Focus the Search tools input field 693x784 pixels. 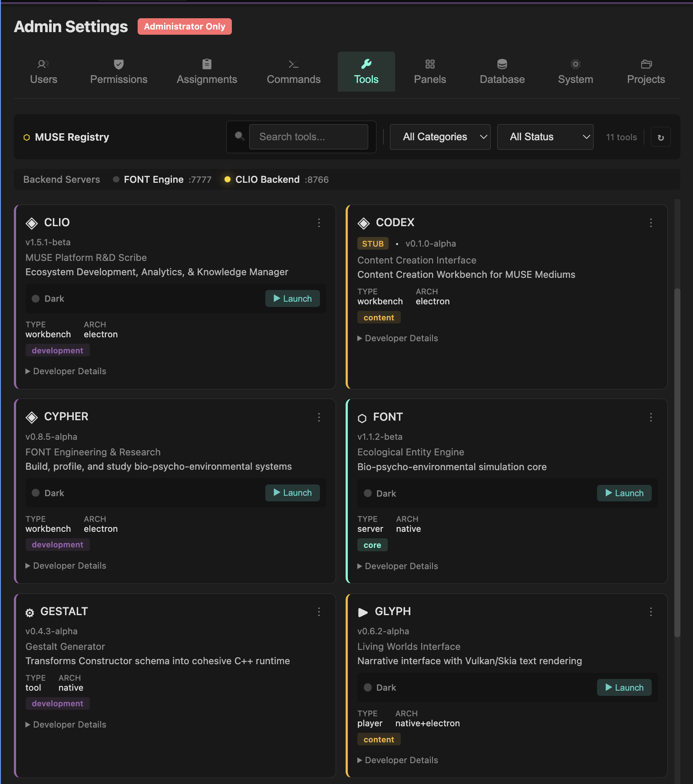309,137
